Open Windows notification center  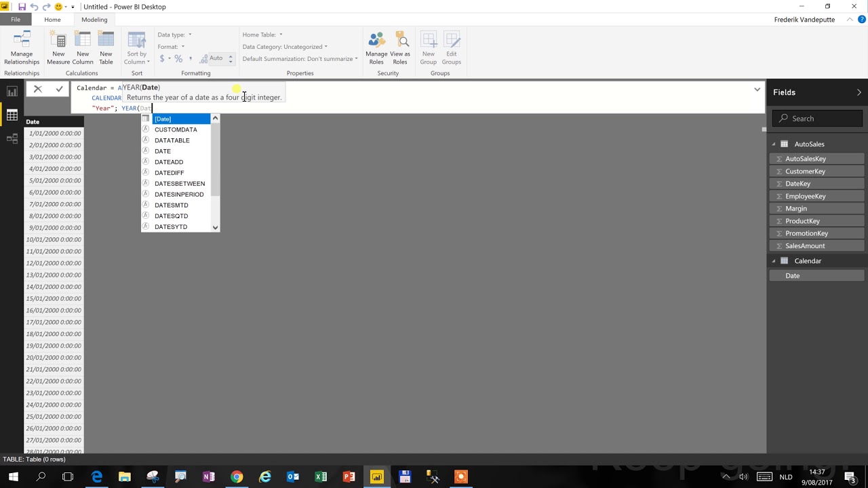(850, 476)
